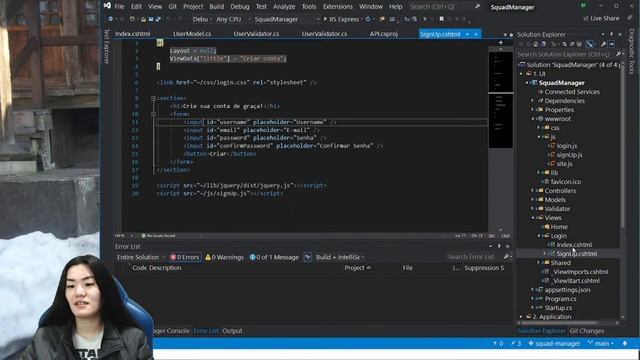Toggle Preview Selected Items in Solution Explorer

pos(611,44)
